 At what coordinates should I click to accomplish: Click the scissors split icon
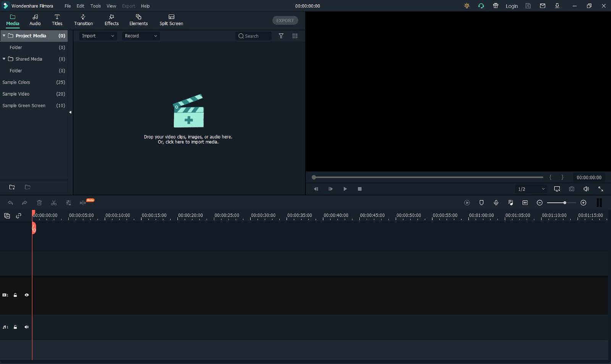click(54, 203)
